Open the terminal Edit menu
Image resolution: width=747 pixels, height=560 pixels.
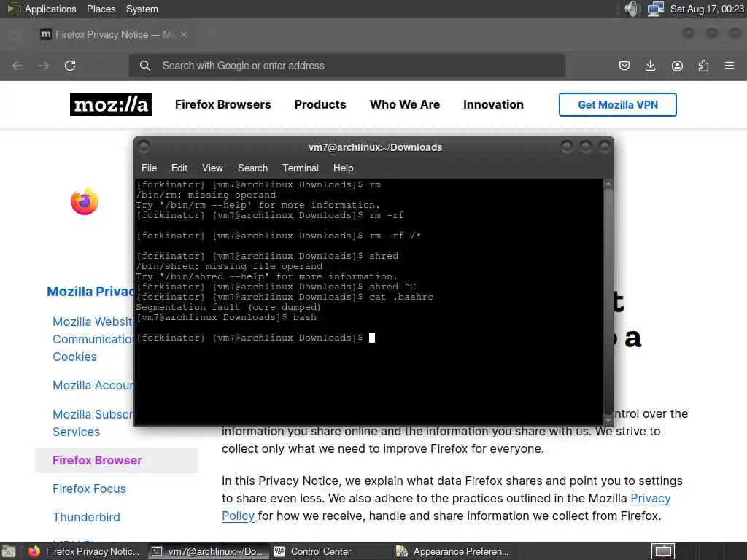coord(179,168)
